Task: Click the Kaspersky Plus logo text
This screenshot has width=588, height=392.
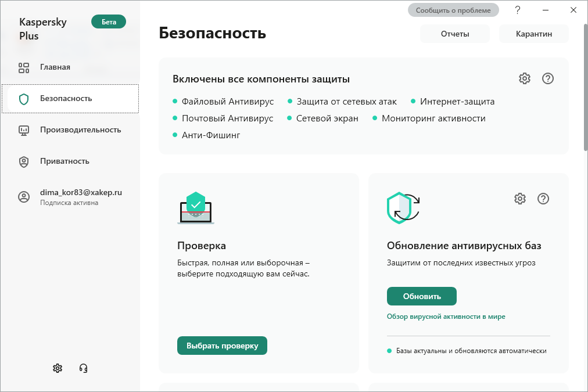Action: tap(43, 29)
